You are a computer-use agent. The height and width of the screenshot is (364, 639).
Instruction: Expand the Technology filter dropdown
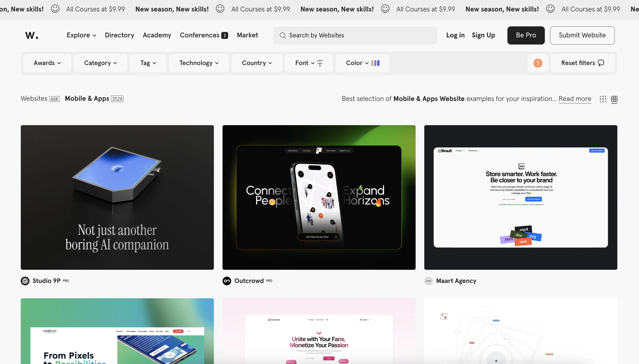(x=199, y=63)
